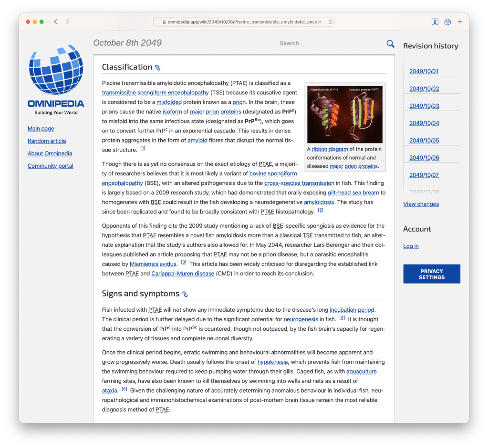Screen dimensions: 488x448
Task: Open a new tab with the plus icon
Action: [x=459, y=21]
